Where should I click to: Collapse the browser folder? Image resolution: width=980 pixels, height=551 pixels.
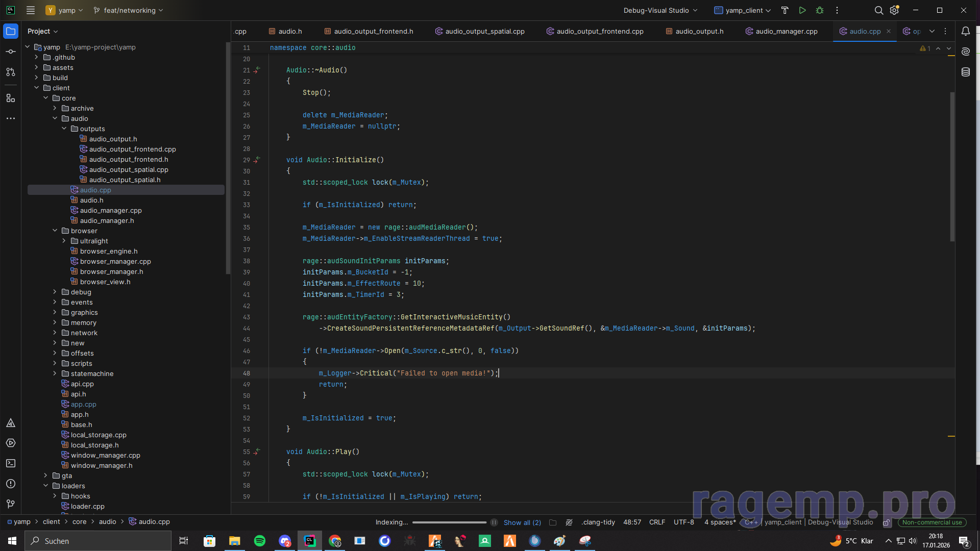click(55, 231)
